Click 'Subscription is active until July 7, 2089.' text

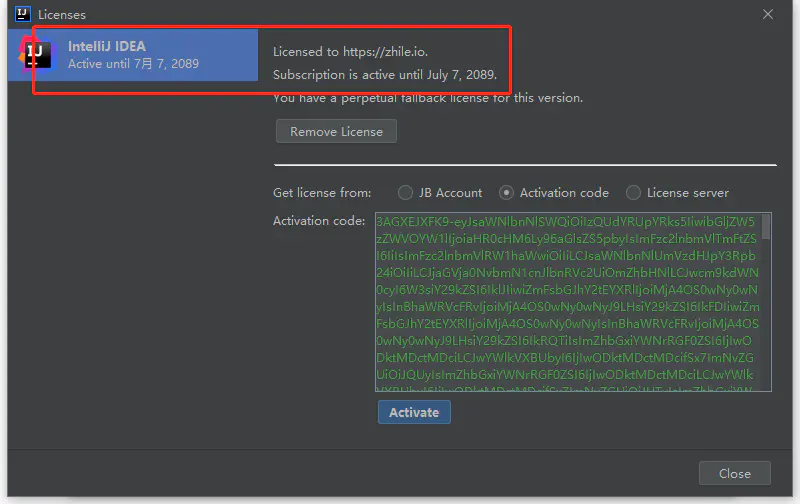[x=385, y=74]
